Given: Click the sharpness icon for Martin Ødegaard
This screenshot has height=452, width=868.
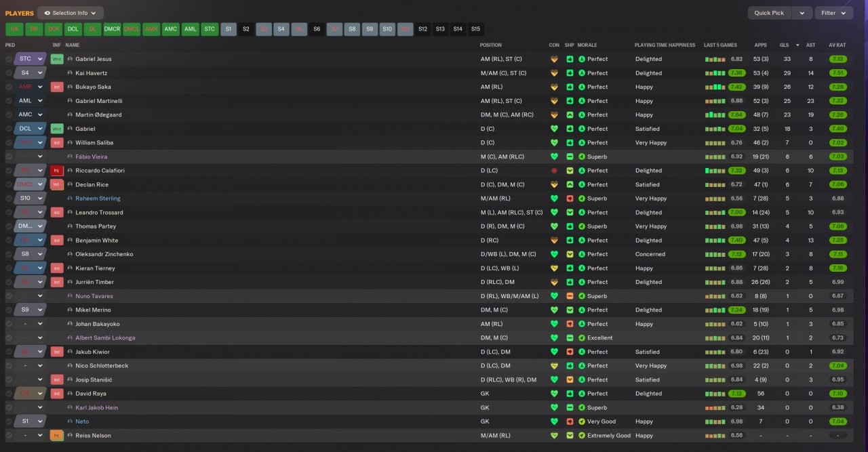Looking at the screenshot, I should (570, 115).
